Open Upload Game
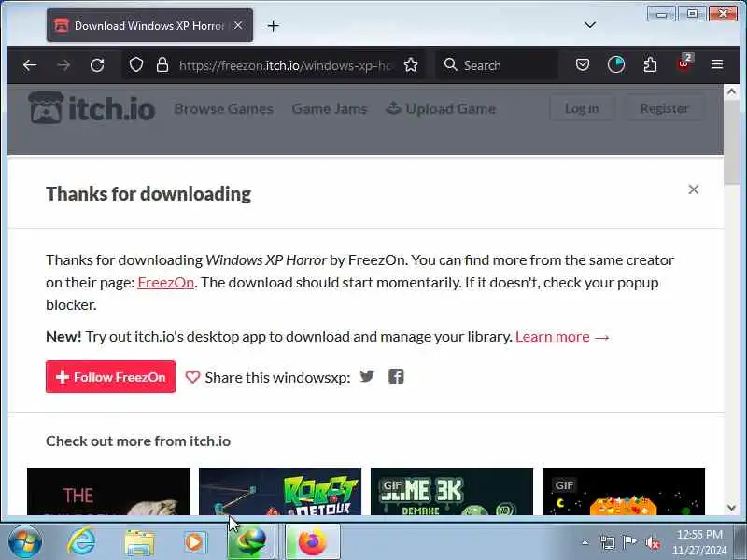 click(x=441, y=109)
